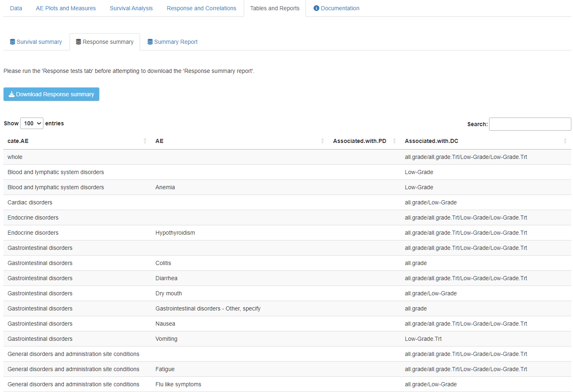Click the Associated.with.PD column header
This screenshot has width=573, height=392.
tap(359, 141)
